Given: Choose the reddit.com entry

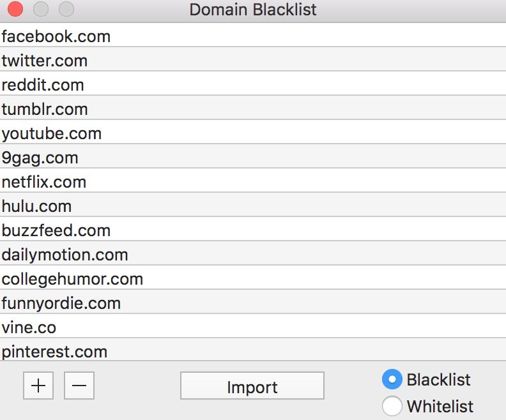Looking at the screenshot, I should 43,85.
